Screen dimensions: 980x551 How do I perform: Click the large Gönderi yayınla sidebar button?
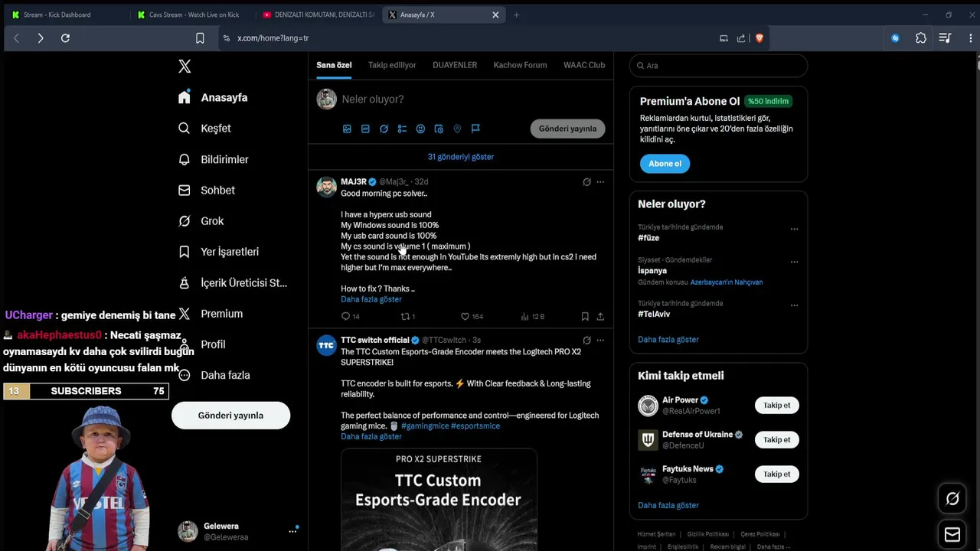tap(230, 416)
